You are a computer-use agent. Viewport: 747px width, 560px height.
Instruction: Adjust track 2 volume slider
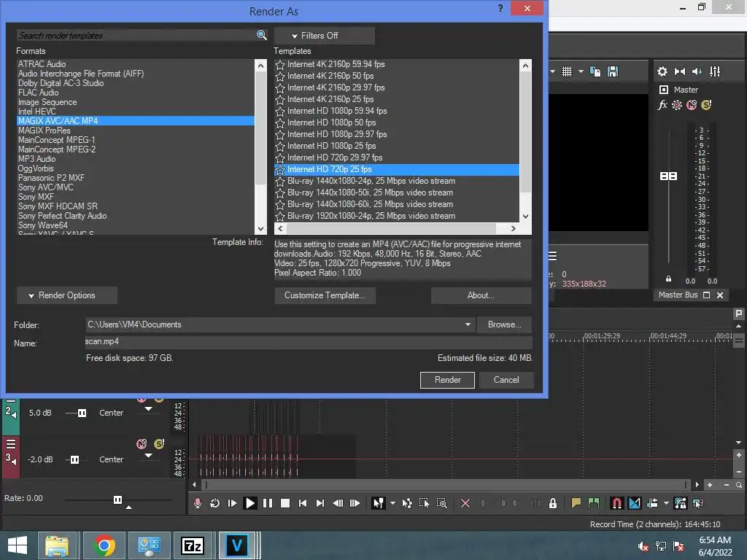coord(82,413)
